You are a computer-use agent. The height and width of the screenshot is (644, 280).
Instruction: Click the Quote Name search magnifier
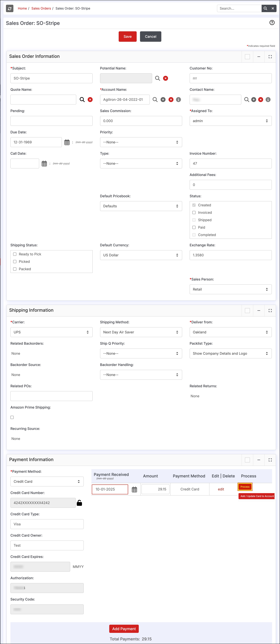pyautogui.click(x=82, y=99)
